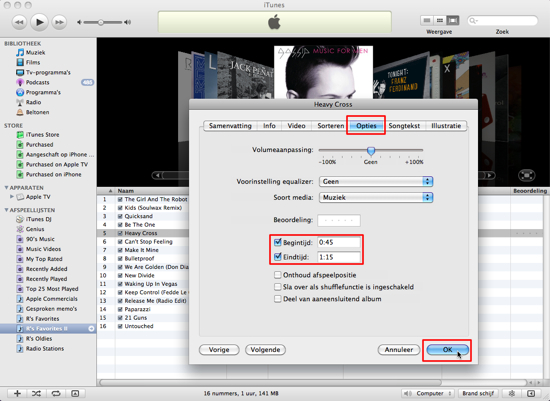Image resolution: width=550 pixels, height=401 pixels.
Task: Skip back to previous track
Action: click(19, 22)
